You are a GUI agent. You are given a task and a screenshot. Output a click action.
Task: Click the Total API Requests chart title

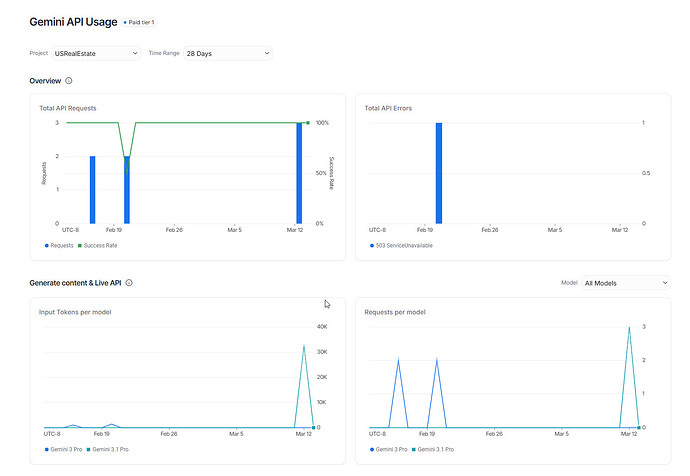point(68,108)
